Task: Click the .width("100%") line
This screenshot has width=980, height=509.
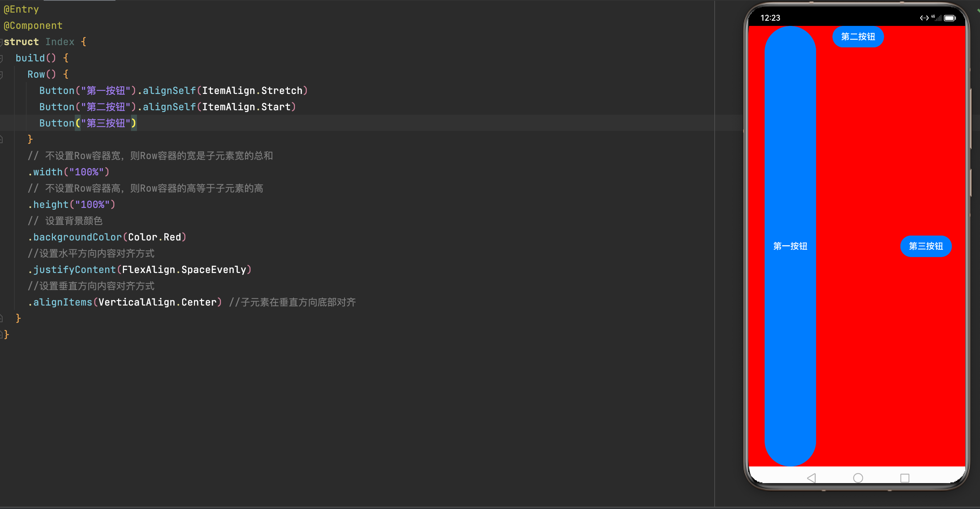Action: [x=68, y=172]
